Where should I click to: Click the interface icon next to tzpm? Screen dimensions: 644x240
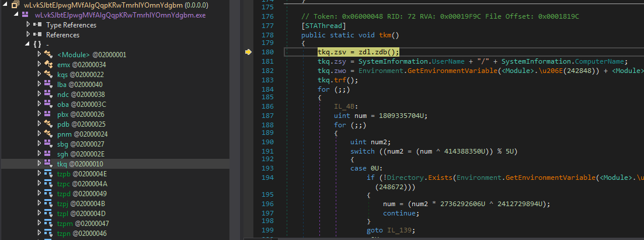(48, 223)
